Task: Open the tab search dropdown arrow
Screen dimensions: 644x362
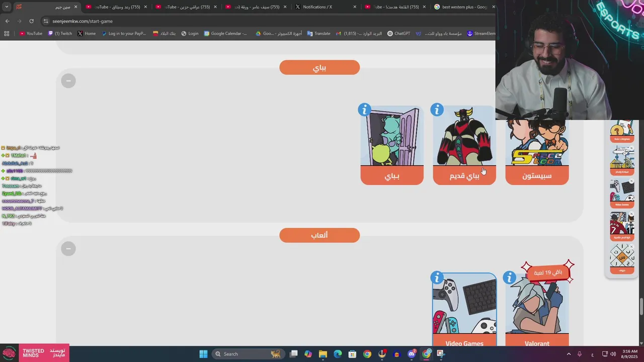Action: pyautogui.click(x=7, y=7)
